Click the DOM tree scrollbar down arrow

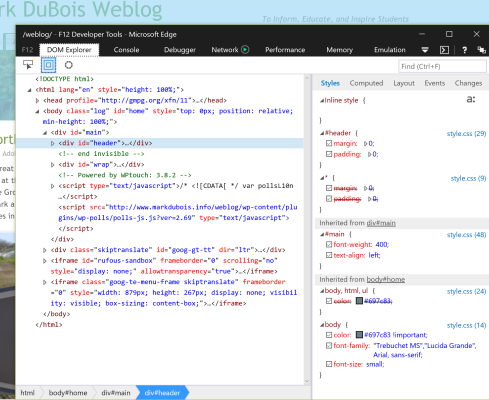307,381
